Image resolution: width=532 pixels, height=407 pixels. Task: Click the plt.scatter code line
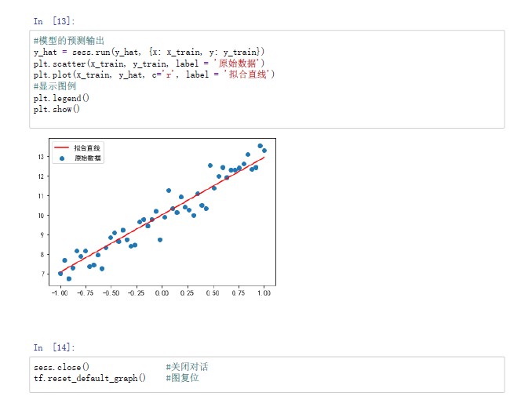[149, 63]
